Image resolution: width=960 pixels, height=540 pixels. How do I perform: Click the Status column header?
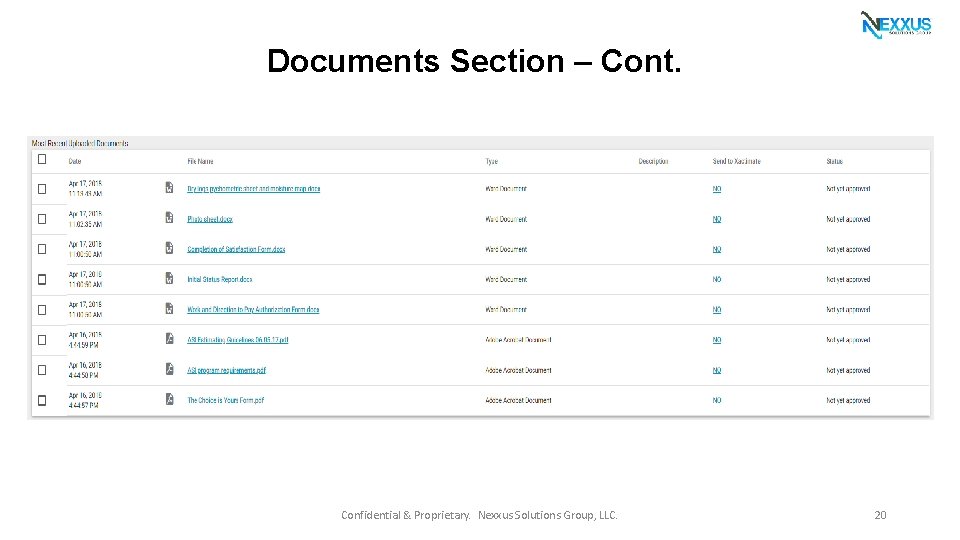coord(834,162)
